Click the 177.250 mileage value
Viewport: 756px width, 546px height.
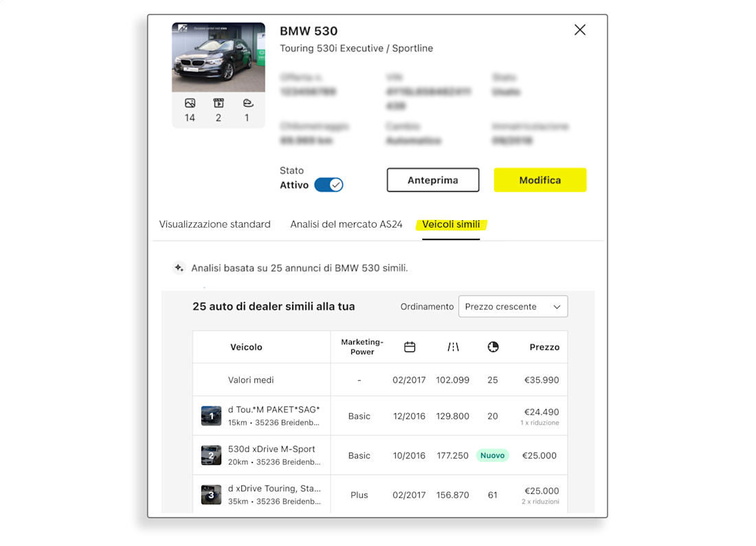(x=453, y=456)
